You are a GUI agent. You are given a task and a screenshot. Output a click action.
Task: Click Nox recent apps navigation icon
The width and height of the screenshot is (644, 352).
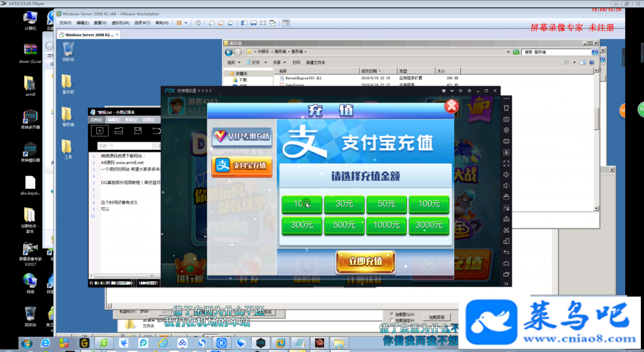pos(506,275)
